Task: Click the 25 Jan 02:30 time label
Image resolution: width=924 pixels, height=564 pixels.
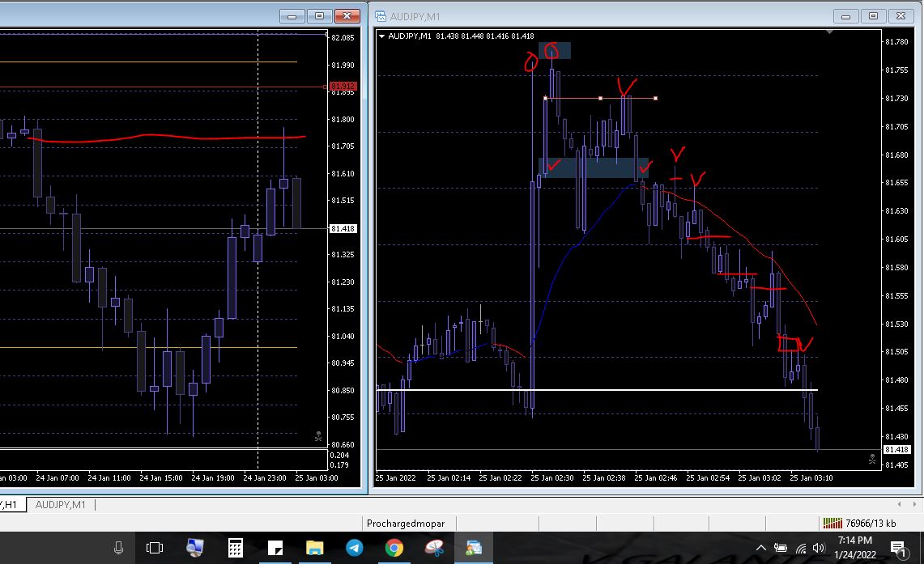Action: pos(551,478)
